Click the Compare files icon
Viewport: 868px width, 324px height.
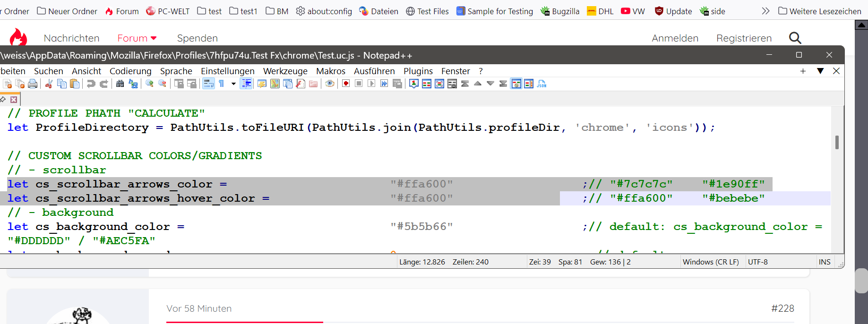[427, 84]
